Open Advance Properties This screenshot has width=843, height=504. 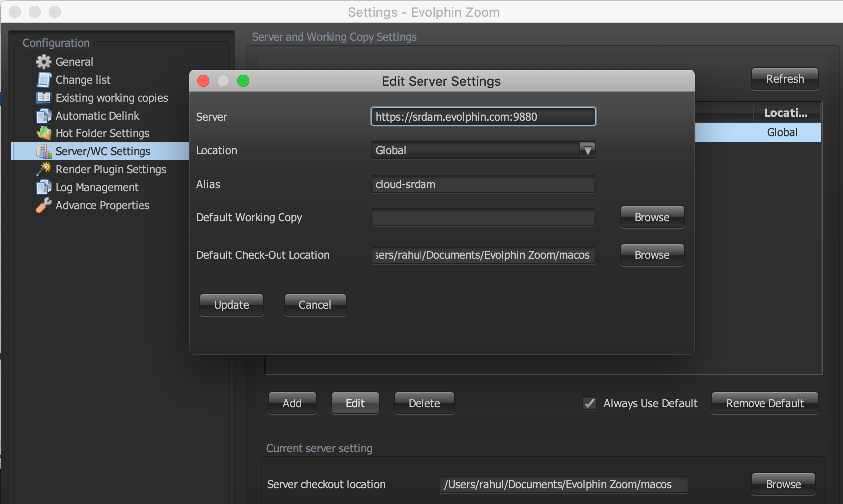tap(102, 205)
